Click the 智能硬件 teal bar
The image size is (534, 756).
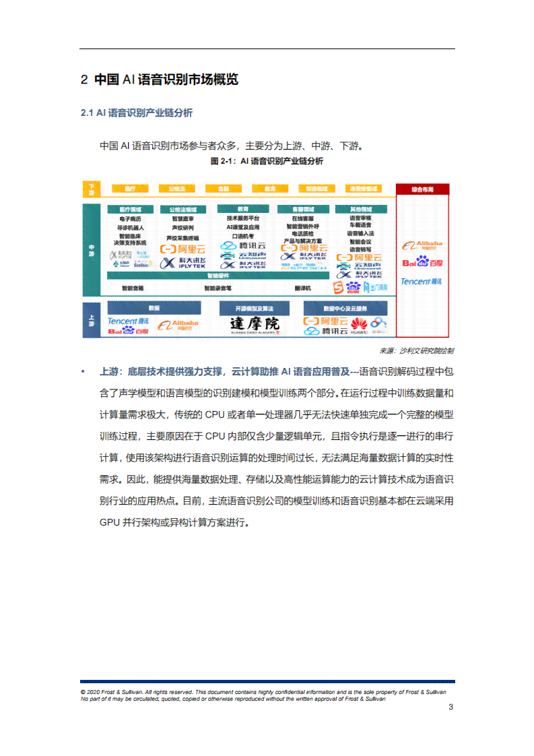tap(218, 276)
